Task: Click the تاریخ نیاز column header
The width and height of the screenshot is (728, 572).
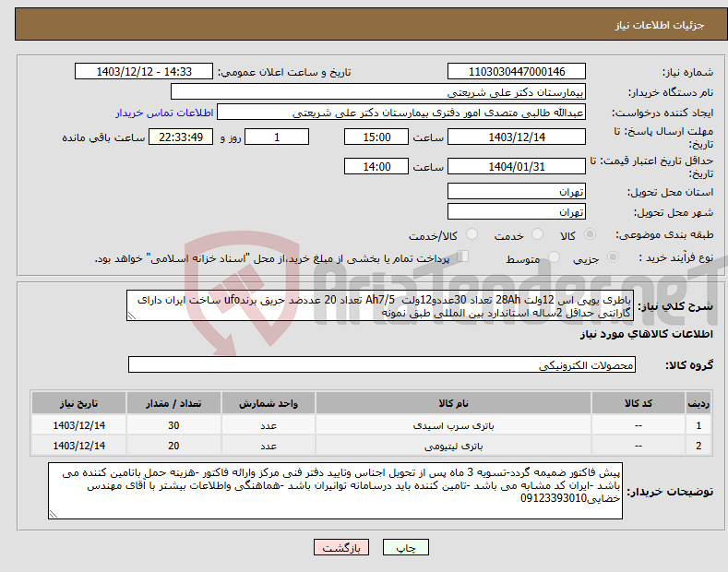Action: [x=79, y=403]
